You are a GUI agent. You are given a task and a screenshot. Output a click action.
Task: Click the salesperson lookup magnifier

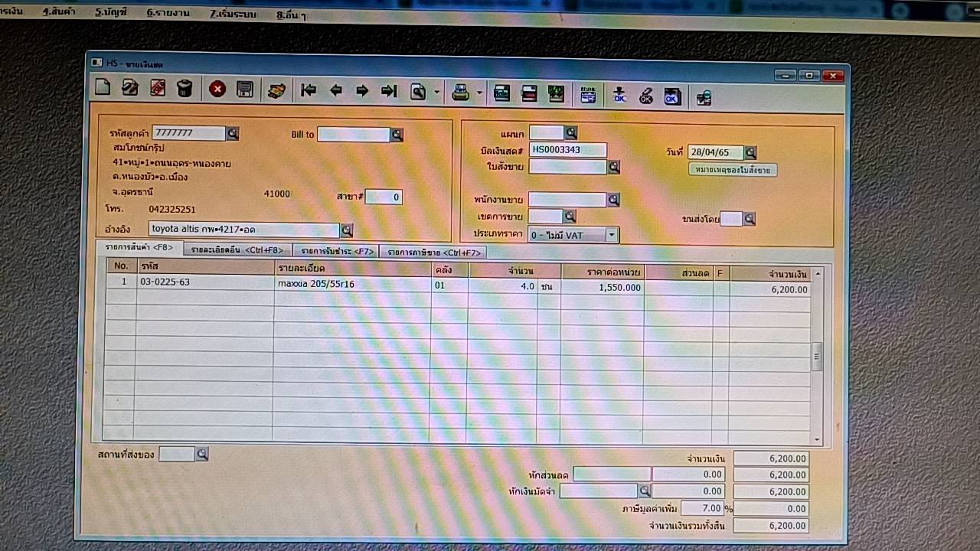613,200
